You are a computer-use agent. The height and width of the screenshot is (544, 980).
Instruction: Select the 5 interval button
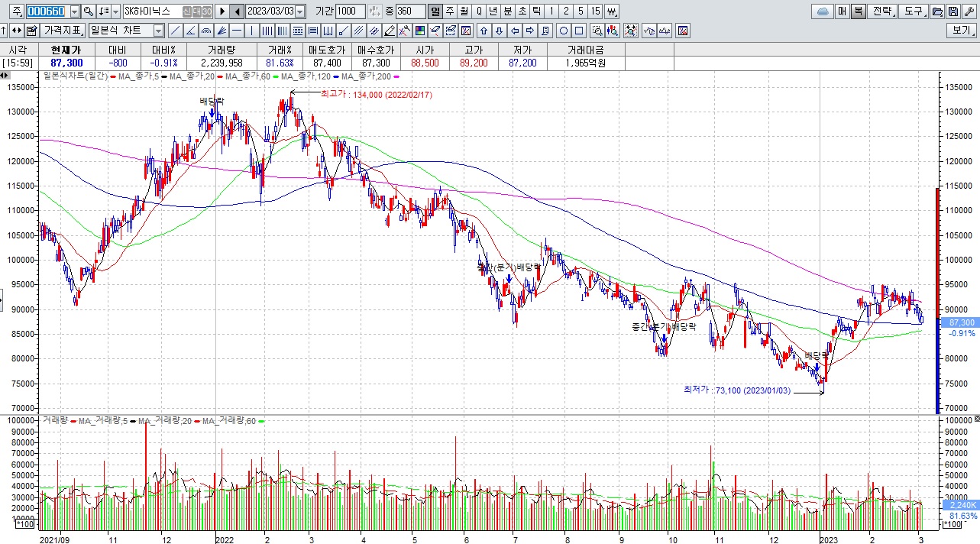tap(581, 11)
